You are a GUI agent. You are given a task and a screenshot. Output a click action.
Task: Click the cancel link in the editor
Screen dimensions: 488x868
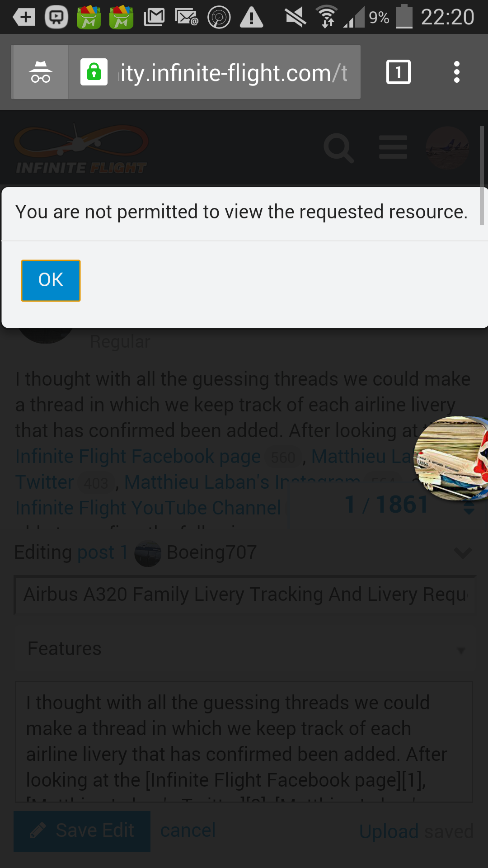(x=188, y=830)
